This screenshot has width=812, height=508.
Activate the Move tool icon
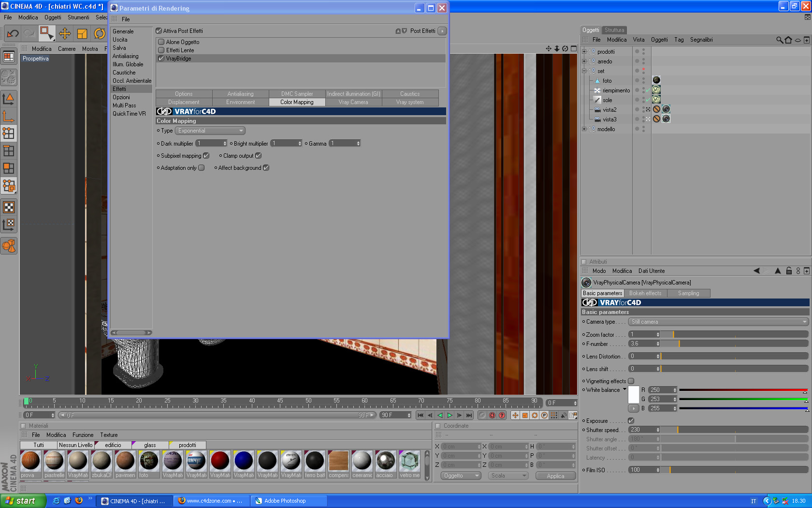click(x=64, y=33)
